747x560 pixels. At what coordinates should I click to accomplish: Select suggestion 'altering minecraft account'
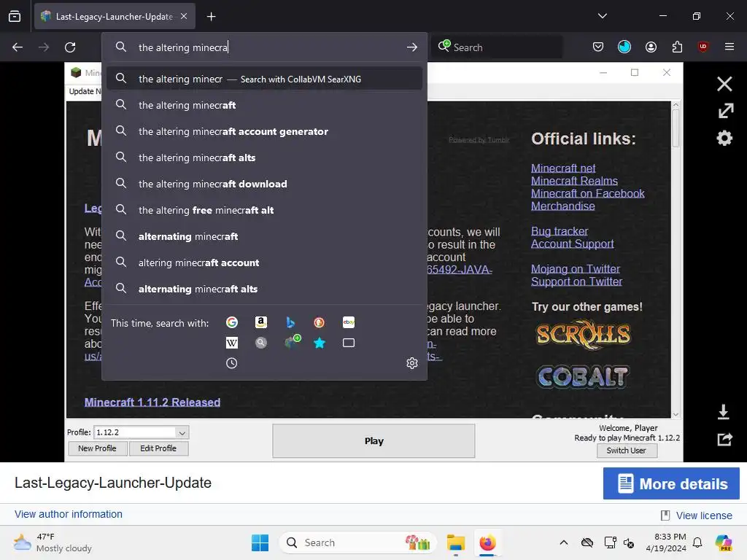click(x=264, y=262)
